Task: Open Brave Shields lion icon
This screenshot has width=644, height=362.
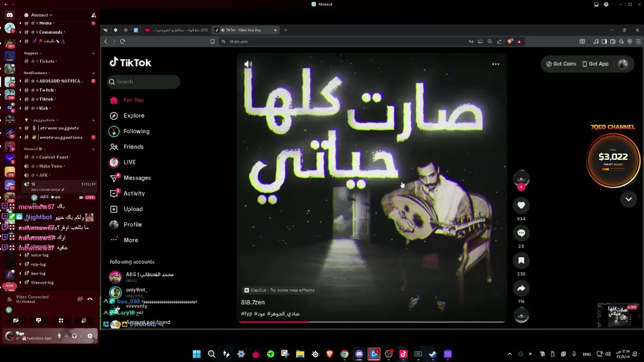Action: point(510,42)
